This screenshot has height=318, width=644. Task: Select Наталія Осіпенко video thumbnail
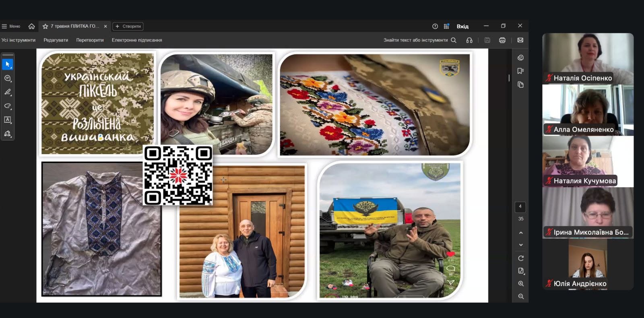pos(588,59)
